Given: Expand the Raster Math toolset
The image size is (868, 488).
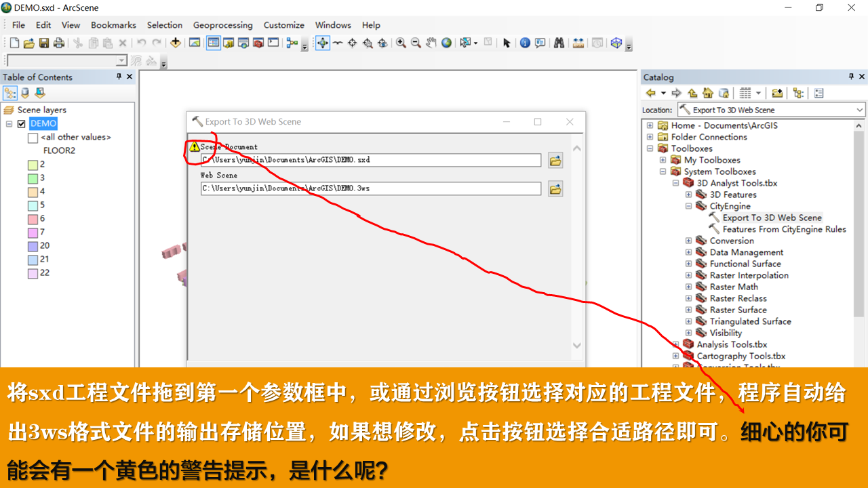Looking at the screenshot, I should coord(688,287).
